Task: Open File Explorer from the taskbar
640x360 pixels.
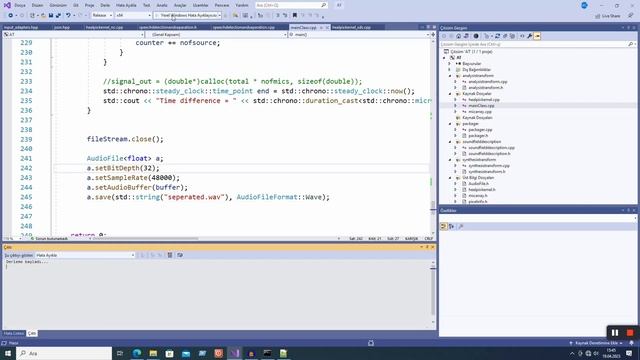Action: click(153, 353)
